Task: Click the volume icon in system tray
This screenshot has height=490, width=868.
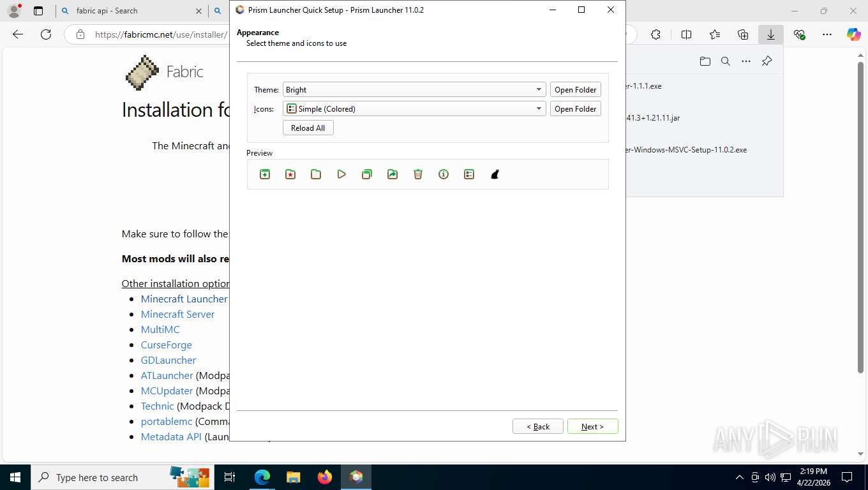Action: pyautogui.click(x=770, y=477)
